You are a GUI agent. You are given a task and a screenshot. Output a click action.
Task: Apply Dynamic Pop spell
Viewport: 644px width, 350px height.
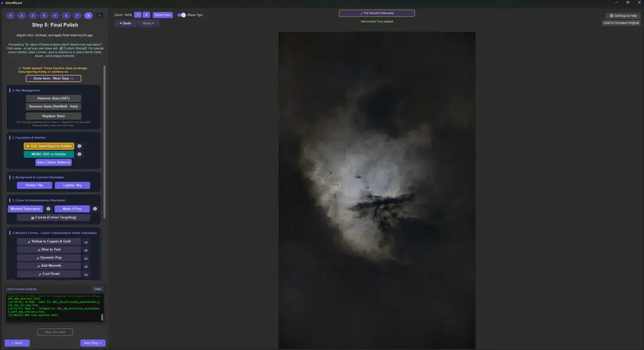49,258
